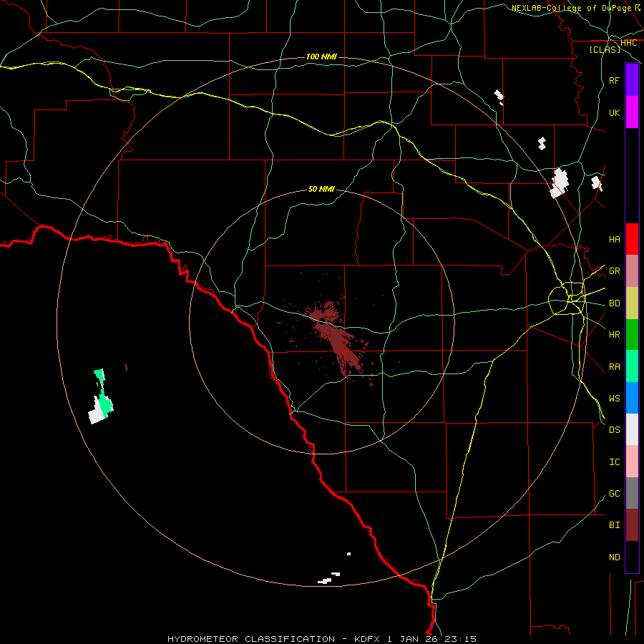Image resolution: width=644 pixels, height=644 pixels.
Task: Click the WS legend label
Action: 614,399
